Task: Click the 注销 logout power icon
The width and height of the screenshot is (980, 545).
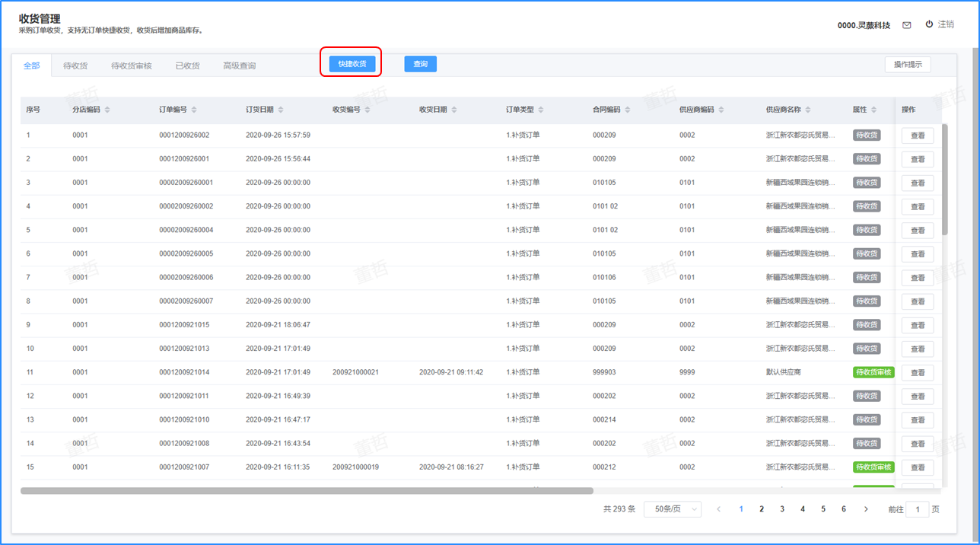Action: [x=929, y=24]
